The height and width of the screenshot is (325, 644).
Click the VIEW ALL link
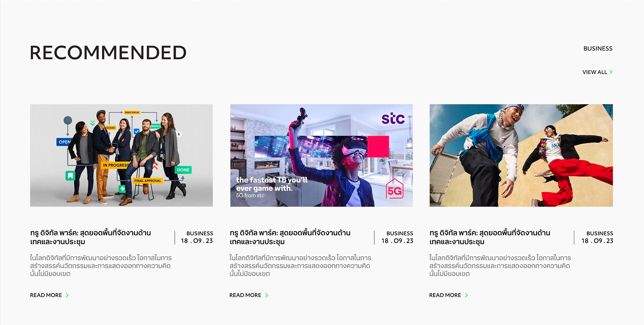point(597,72)
